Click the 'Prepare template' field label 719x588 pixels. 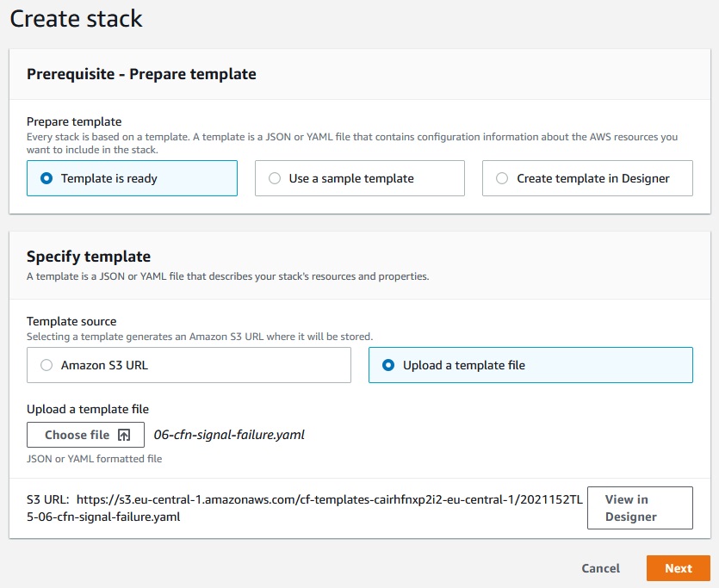click(74, 121)
